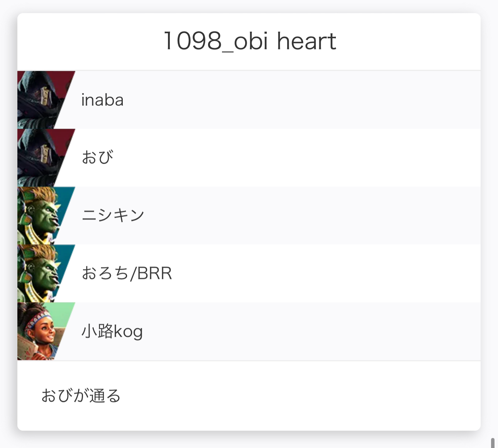Viewport: 498px width, 448px height.
Task: Open the ニシキン player entry
Action: [x=113, y=215]
